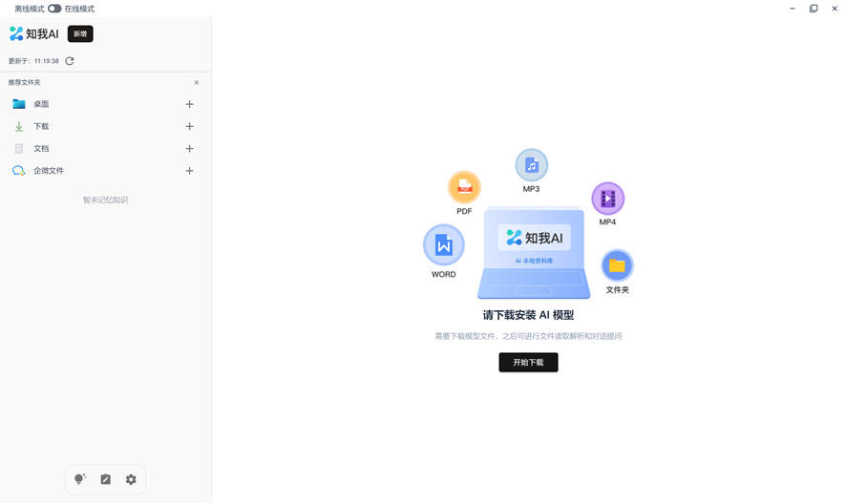Click the 新增 button
Image resolution: width=846 pixels, height=504 pixels.
point(80,34)
